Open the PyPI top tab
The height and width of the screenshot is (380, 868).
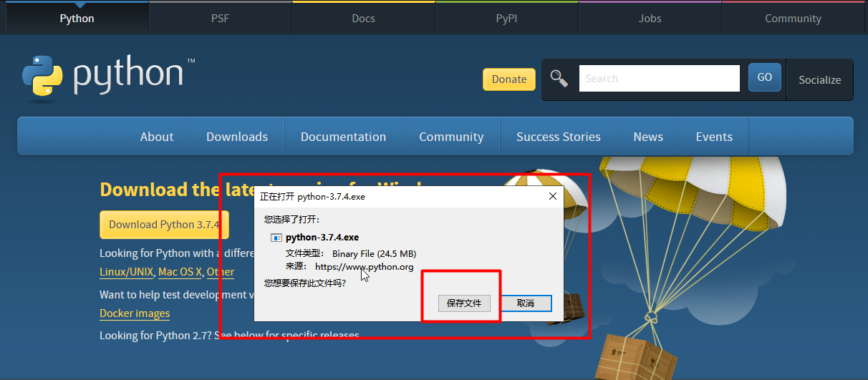507,18
